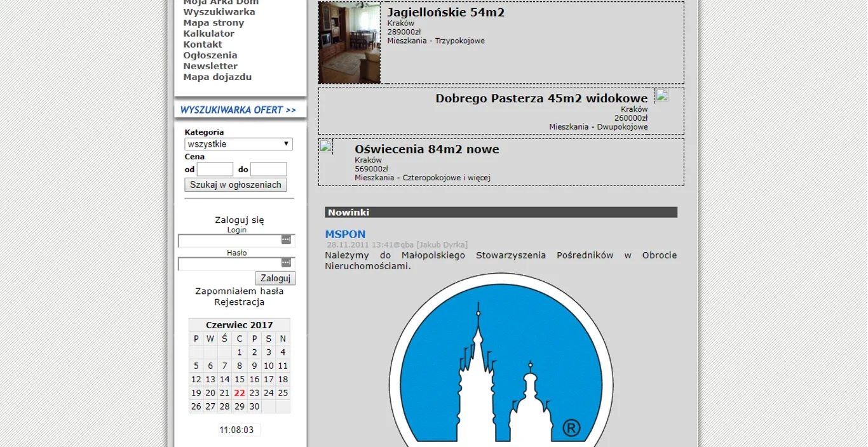
Task: Open the Jagiellońskie 54m2 apartment photo
Action: (349, 43)
